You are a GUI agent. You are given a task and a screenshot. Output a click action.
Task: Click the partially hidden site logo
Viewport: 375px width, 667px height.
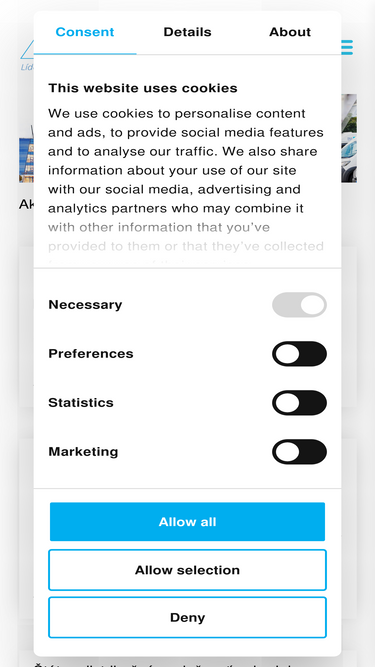[x=27, y=55]
